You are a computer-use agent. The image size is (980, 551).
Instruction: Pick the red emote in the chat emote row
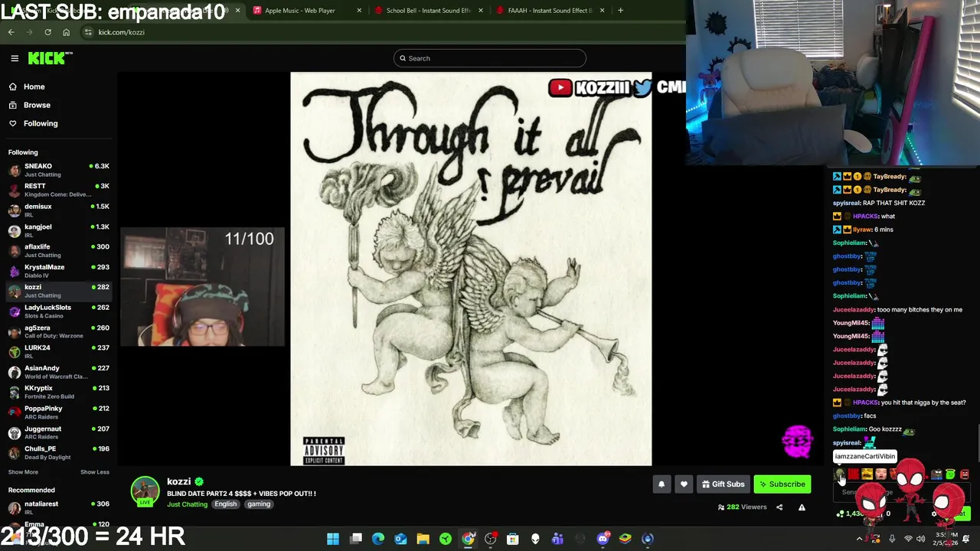853,474
